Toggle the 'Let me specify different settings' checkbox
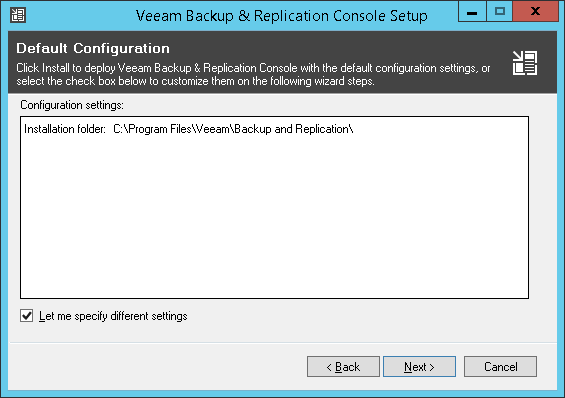565x398 pixels. click(x=27, y=316)
